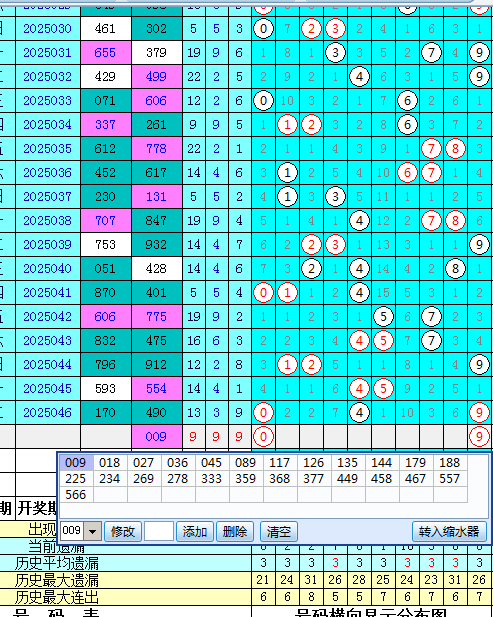This screenshot has height=617, width=493.
Task: Select number 018 in the list
Action: [x=109, y=462]
